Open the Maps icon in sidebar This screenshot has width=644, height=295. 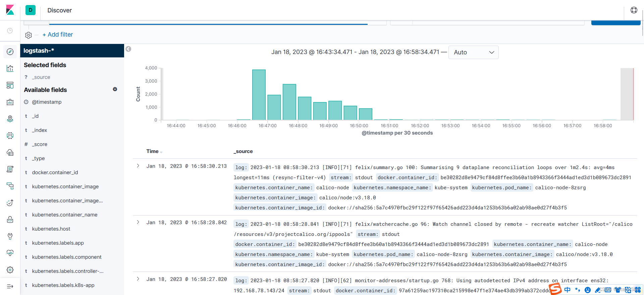[10, 119]
